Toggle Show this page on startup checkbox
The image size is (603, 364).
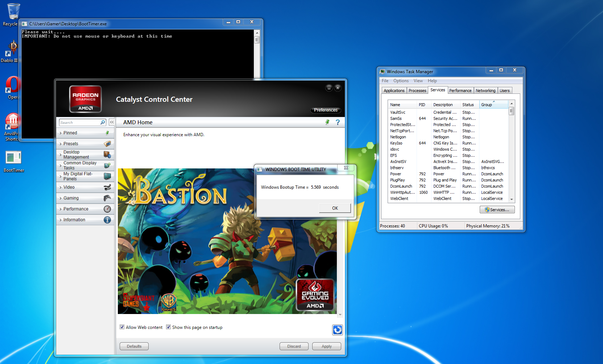(168, 327)
